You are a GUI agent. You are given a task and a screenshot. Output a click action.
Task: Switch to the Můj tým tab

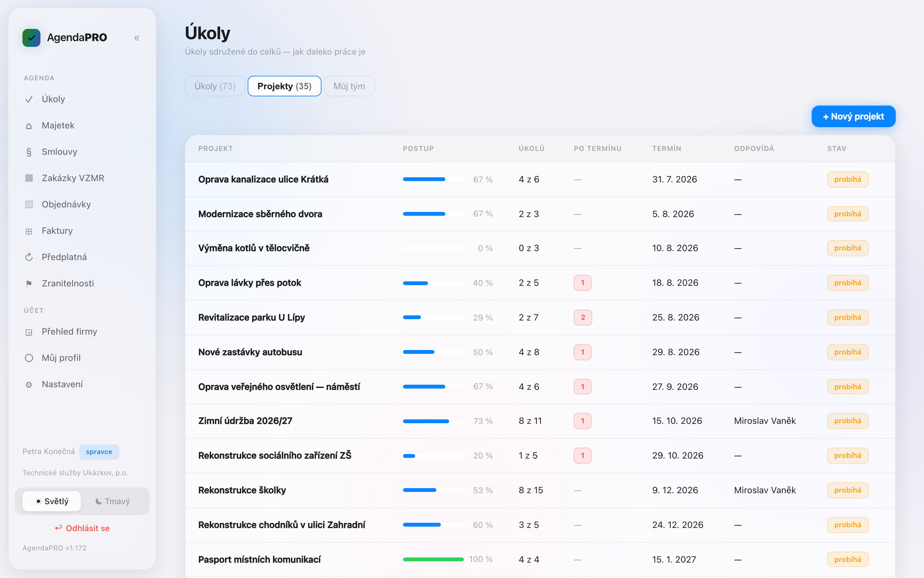[x=349, y=86]
